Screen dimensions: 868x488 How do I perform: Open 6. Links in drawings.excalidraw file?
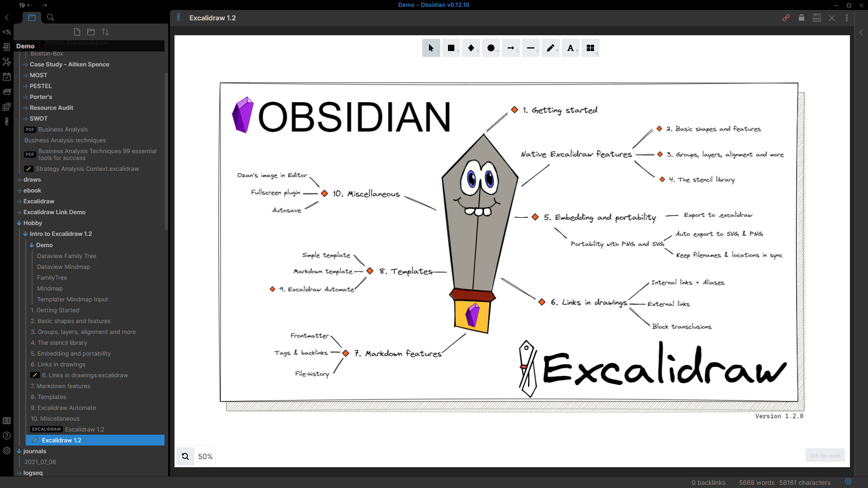(x=85, y=375)
